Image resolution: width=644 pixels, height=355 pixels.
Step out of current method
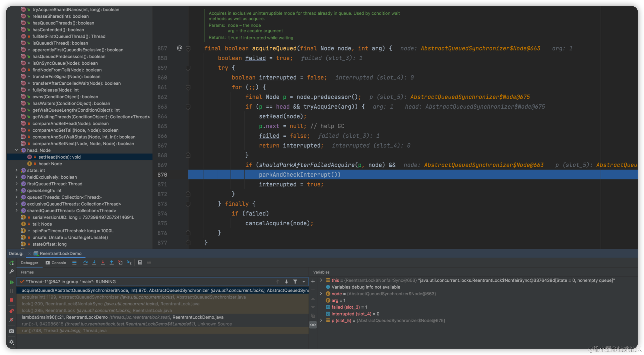coord(112,263)
